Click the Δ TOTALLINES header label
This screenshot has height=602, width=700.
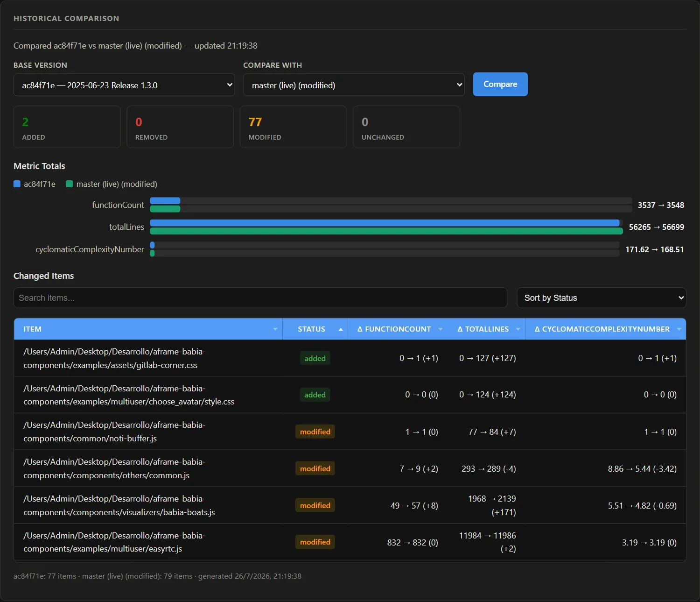coord(483,329)
